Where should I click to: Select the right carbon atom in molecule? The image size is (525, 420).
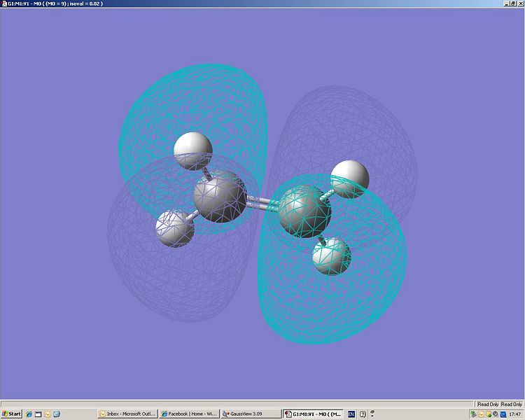click(x=304, y=211)
